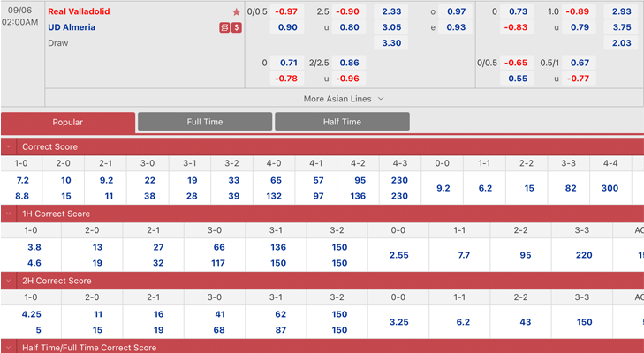Choose 1H Correct Score 1-1 at 7.7
644x353 pixels.
click(x=463, y=255)
